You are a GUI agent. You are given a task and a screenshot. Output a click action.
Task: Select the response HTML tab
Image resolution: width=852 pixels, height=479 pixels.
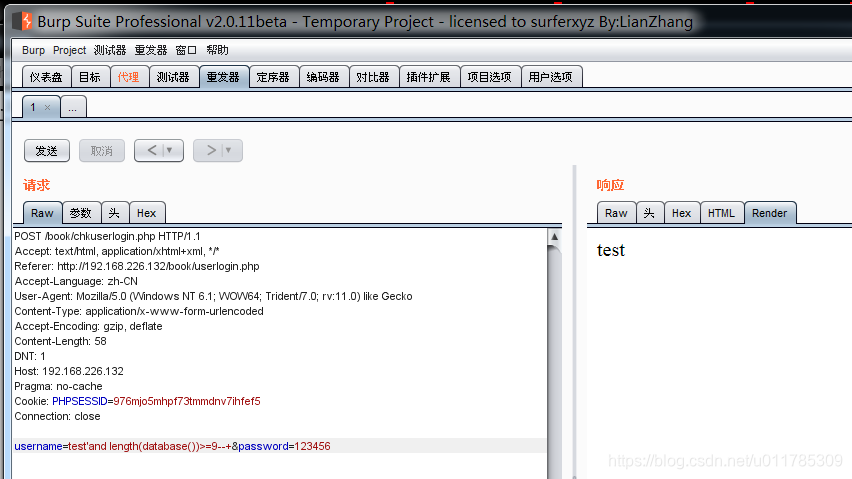coord(722,213)
